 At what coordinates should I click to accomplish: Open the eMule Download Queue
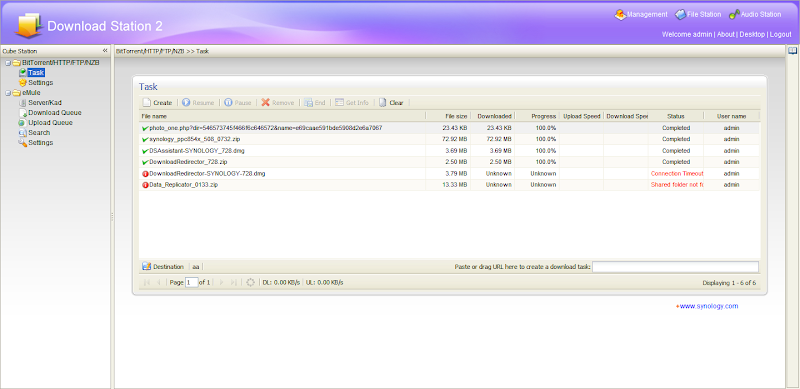point(55,113)
